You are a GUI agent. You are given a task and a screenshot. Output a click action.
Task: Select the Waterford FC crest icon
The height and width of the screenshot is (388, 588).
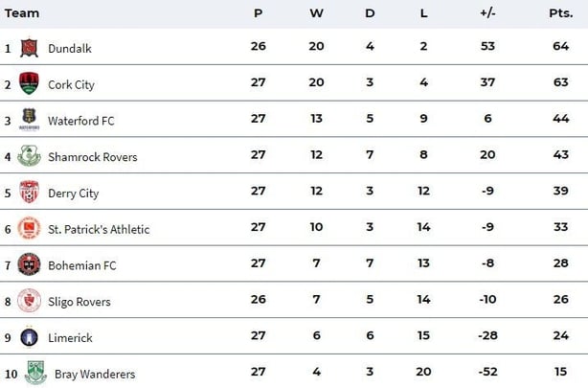29,120
